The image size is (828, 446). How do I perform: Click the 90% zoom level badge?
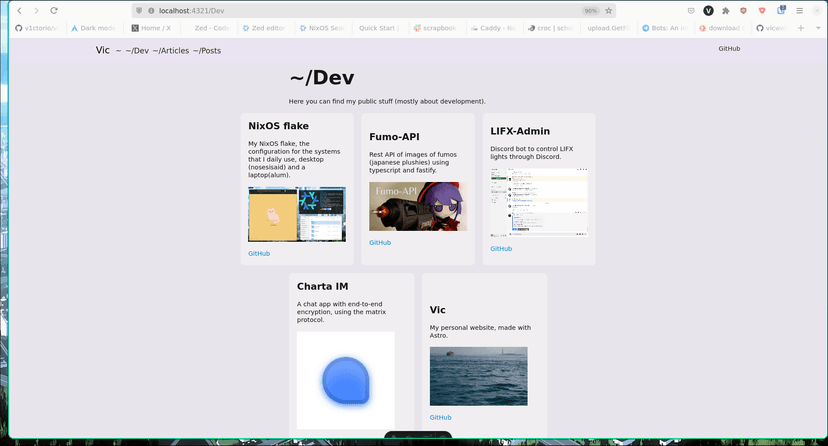click(x=590, y=10)
